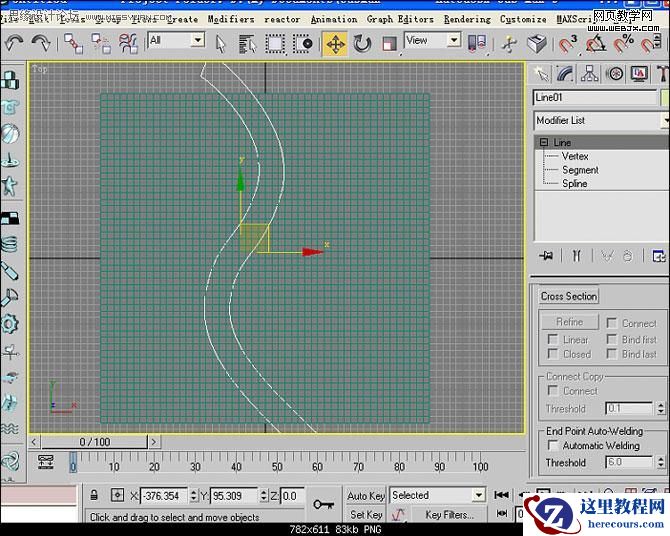670x536 pixels.
Task: Click Pin Stack icon below modifier stack
Action: 546,256
